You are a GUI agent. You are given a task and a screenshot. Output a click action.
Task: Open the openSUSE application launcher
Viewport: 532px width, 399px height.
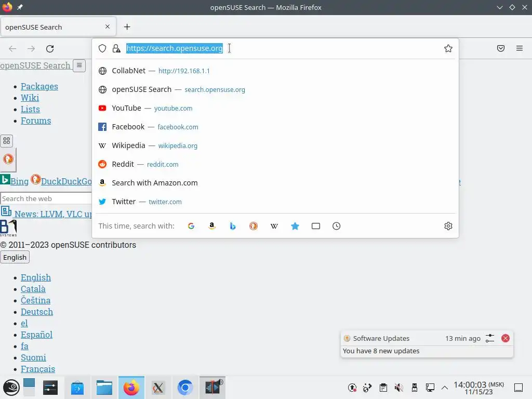(x=11, y=388)
